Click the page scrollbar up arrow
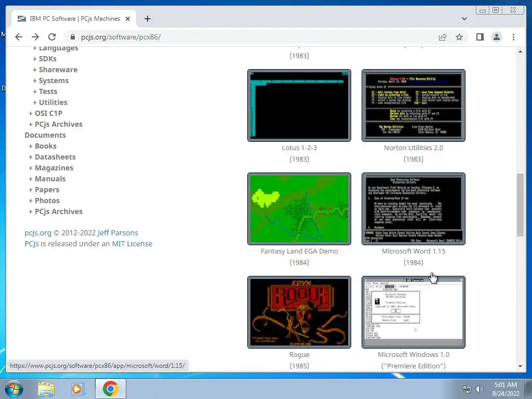This screenshot has width=532, height=399. (520, 51)
